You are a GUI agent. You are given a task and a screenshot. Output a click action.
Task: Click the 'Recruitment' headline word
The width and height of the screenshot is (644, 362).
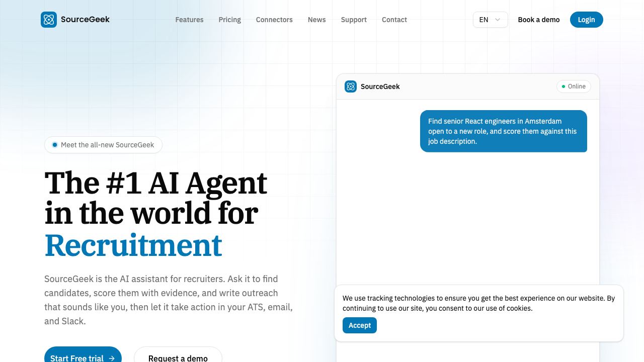pos(133,245)
